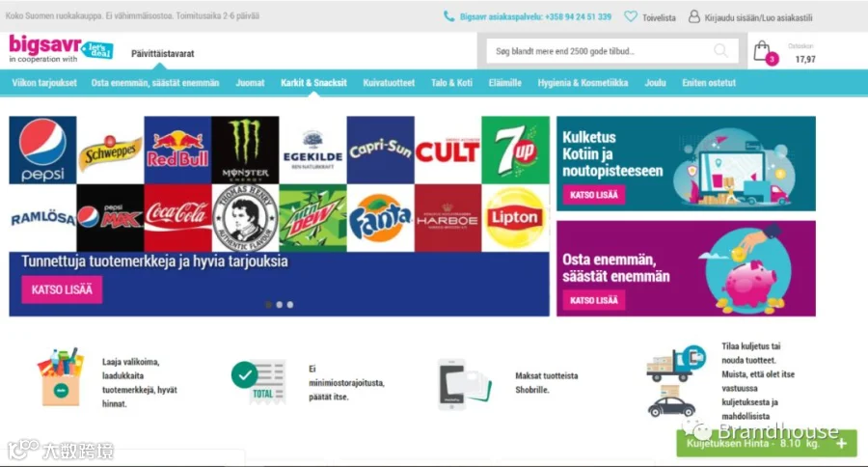Open Osta enemmän, säästät enemmän menu item
The width and height of the screenshot is (868, 467).
(155, 83)
